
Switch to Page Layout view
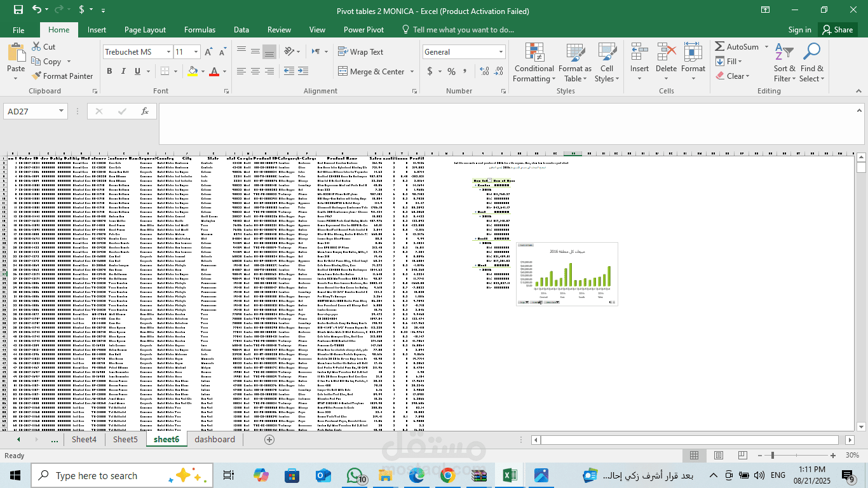click(x=718, y=455)
